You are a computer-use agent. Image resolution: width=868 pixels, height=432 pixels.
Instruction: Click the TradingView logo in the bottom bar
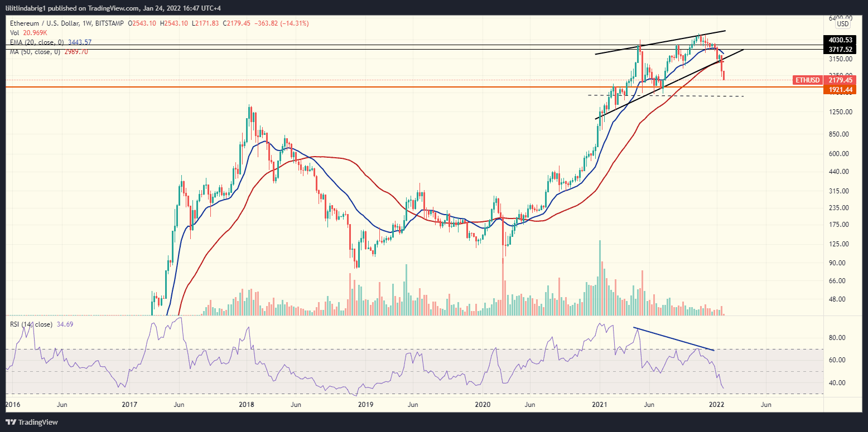click(x=31, y=422)
